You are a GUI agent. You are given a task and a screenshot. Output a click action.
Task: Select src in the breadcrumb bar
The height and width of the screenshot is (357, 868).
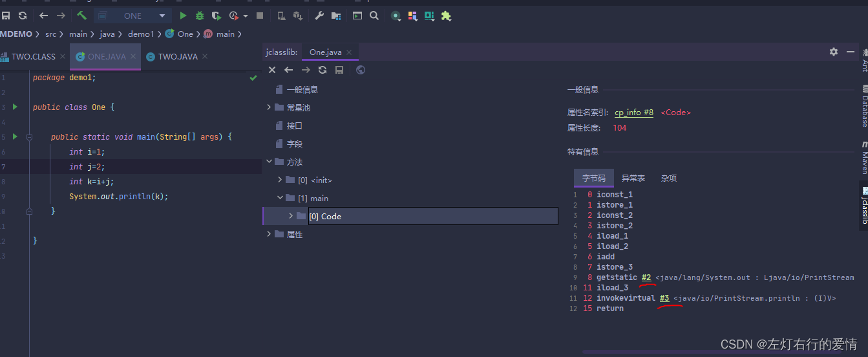[50, 34]
